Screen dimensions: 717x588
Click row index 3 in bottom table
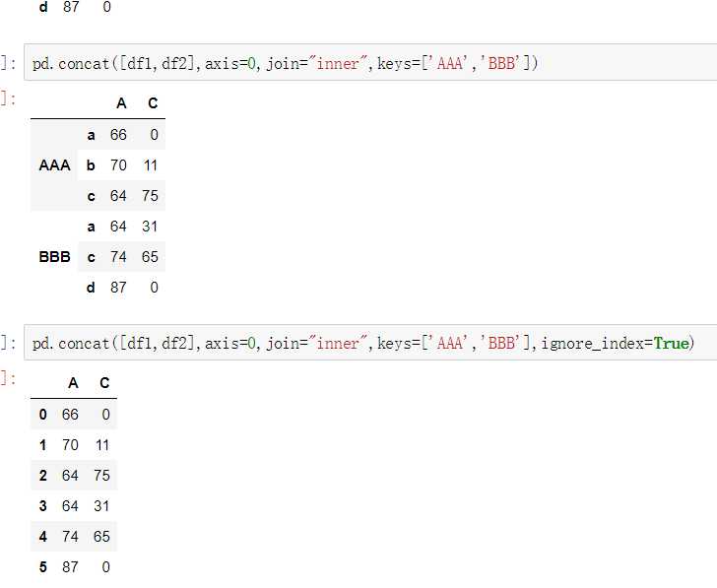43,506
